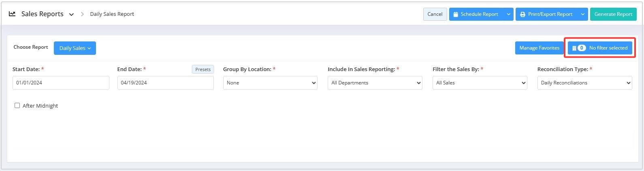Click the Start Date input field
The image size is (644, 171).
coord(61,83)
